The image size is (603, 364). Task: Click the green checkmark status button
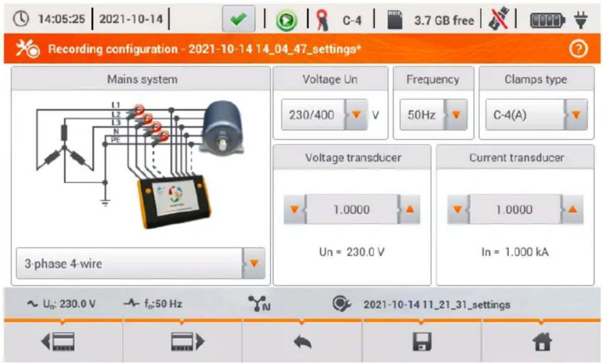239,20
